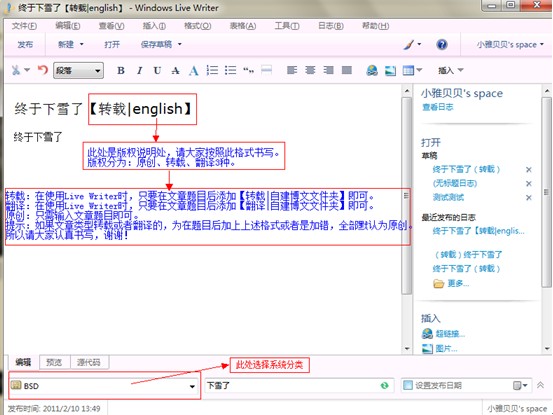The width and height of the screenshot is (553, 415).
Task: Click the paintbrush theme icon
Action: (409, 44)
